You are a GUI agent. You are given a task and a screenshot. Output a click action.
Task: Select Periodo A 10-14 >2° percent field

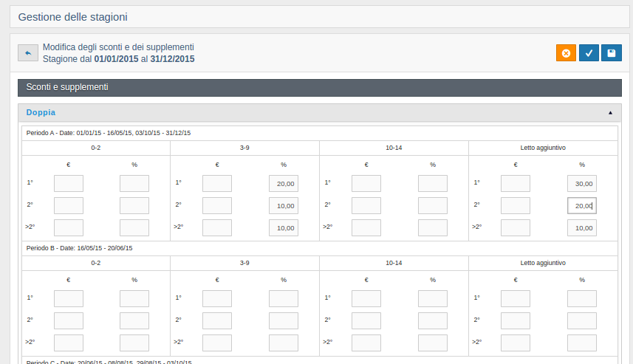point(433,228)
